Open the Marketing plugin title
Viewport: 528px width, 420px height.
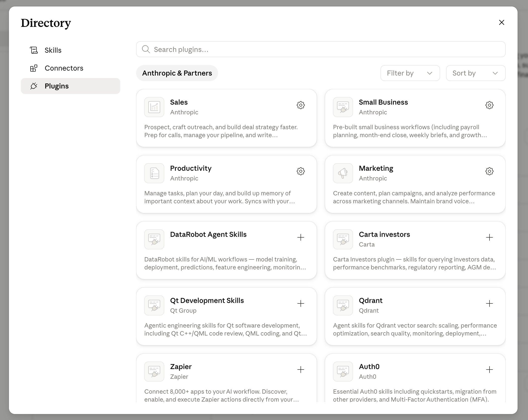coord(376,168)
